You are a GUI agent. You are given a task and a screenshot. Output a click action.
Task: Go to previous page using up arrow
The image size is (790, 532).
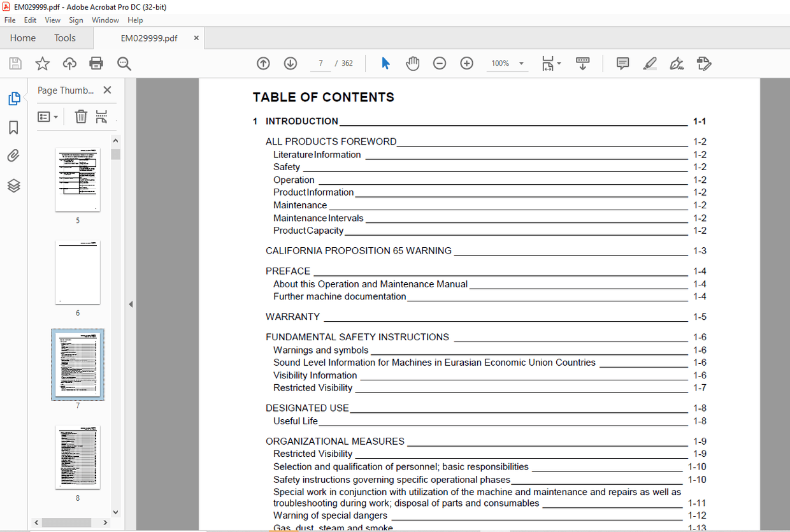(x=263, y=63)
